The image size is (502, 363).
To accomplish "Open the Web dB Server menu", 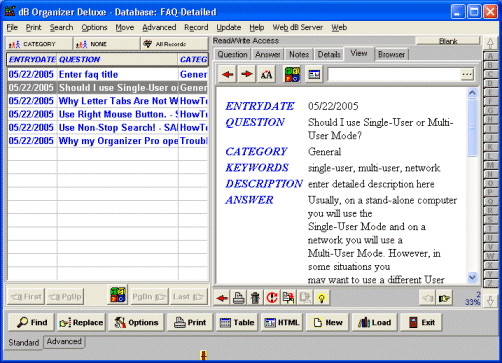I will click(298, 28).
